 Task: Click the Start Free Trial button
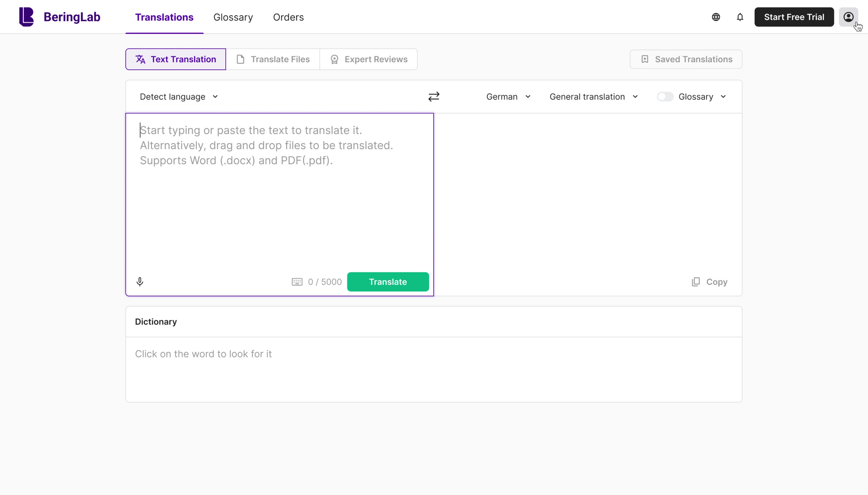tap(794, 17)
